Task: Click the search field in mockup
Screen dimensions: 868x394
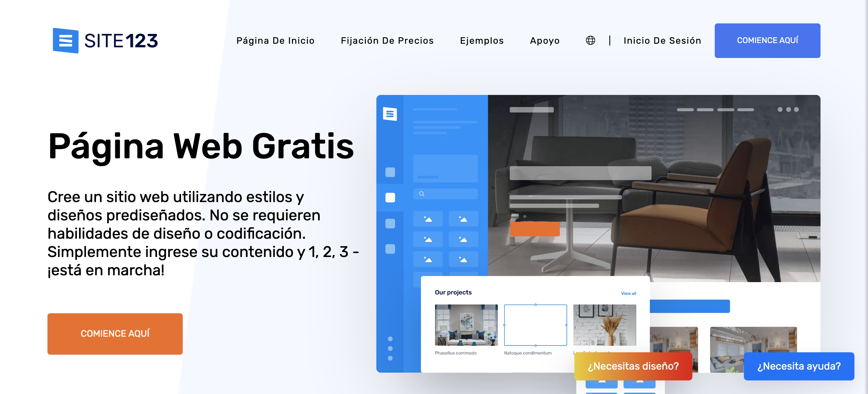Action: pyautogui.click(x=445, y=194)
